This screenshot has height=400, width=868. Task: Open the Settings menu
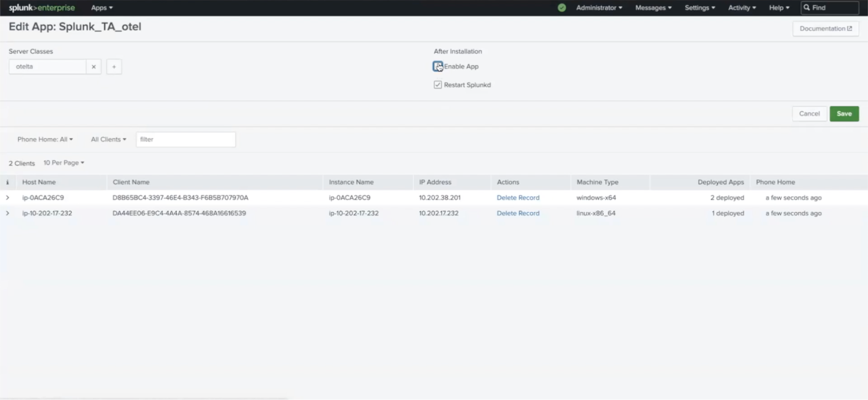point(700,8)
